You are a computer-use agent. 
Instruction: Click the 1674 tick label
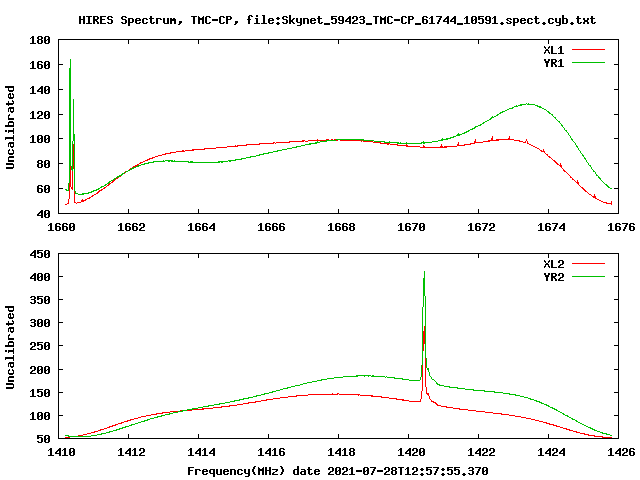(551, 227)
